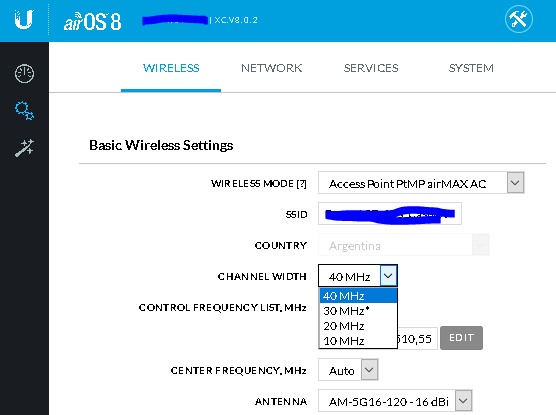This screenshot has height=415, width=556.
Task: Choose 30 MHz channel width option
Action: pyautogui.click(x=358, y=311)
